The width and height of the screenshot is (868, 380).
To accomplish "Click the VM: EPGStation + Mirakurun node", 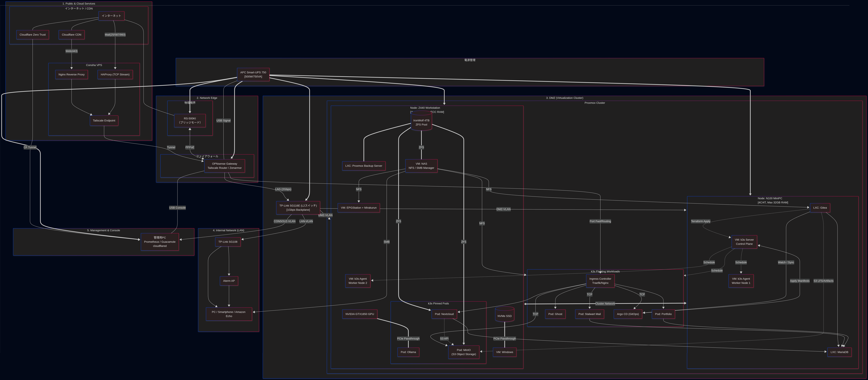I will (359, 208).
